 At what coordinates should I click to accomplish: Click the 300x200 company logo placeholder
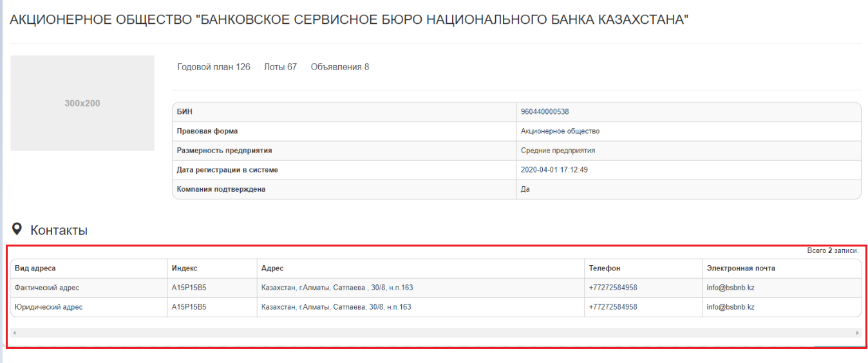(82, 103)
